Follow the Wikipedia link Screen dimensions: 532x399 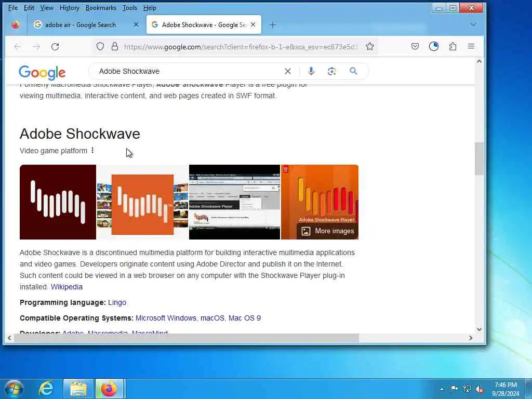tap(66, 287)
